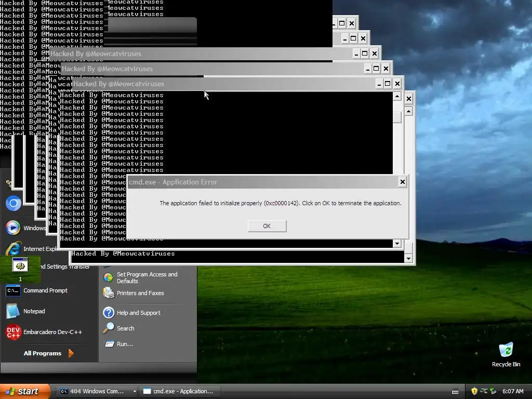
Task: Expand All Programs arrow
Action: [x=71, y=353]
